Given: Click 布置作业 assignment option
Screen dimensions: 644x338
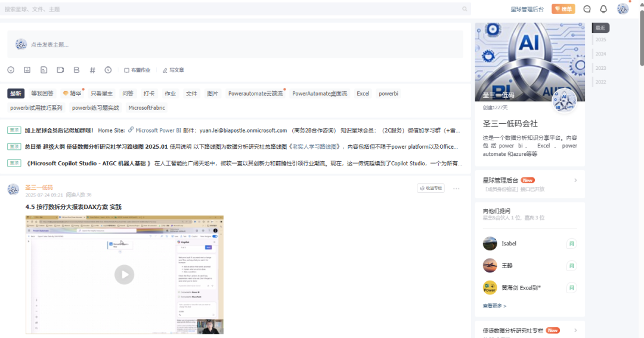Looking at the screenshot, I should point(137,70).
